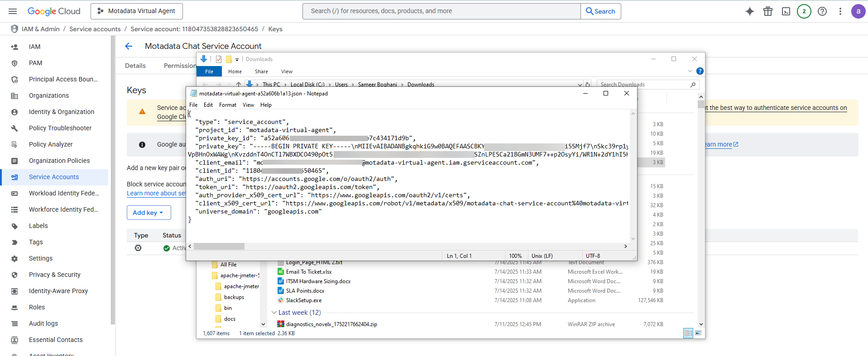868x356 pixels.
Task: Click the Roles icon in sidebar
Action: click(14, 307)
